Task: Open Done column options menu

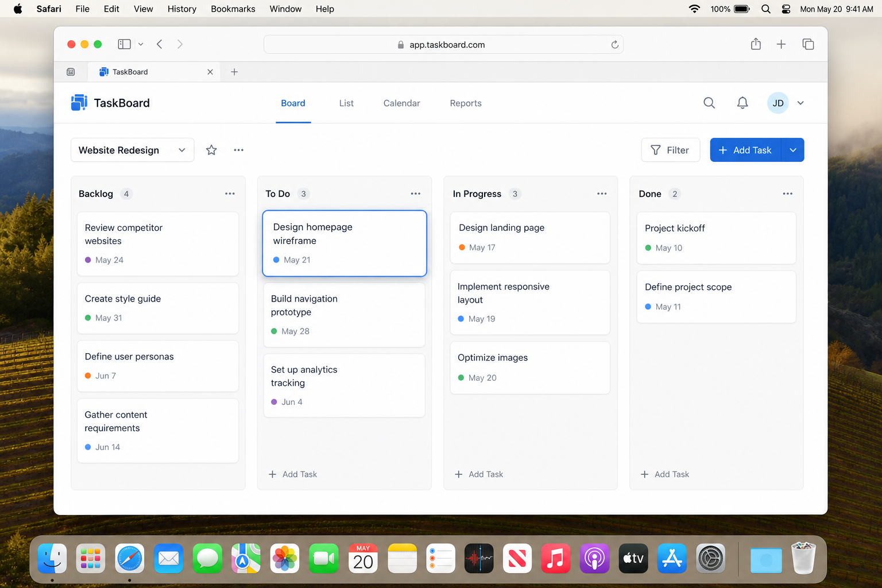Action: point(788,194)
